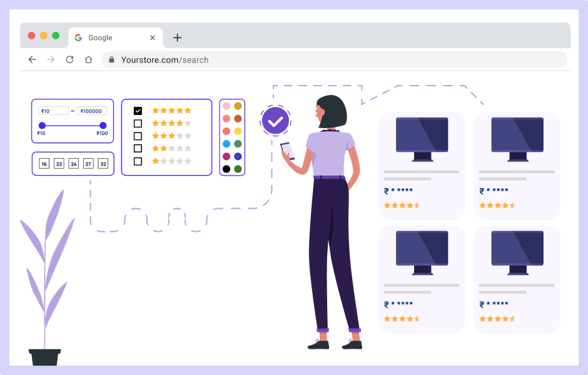Click the Yourstore.com/search address bar

[x=334, y=59]
